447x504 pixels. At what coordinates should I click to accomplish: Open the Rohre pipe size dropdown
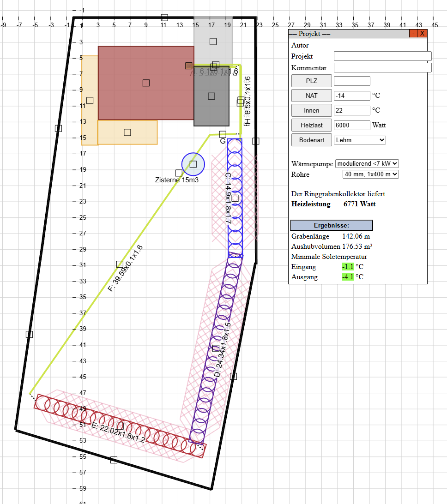click(x=370, y=174)
